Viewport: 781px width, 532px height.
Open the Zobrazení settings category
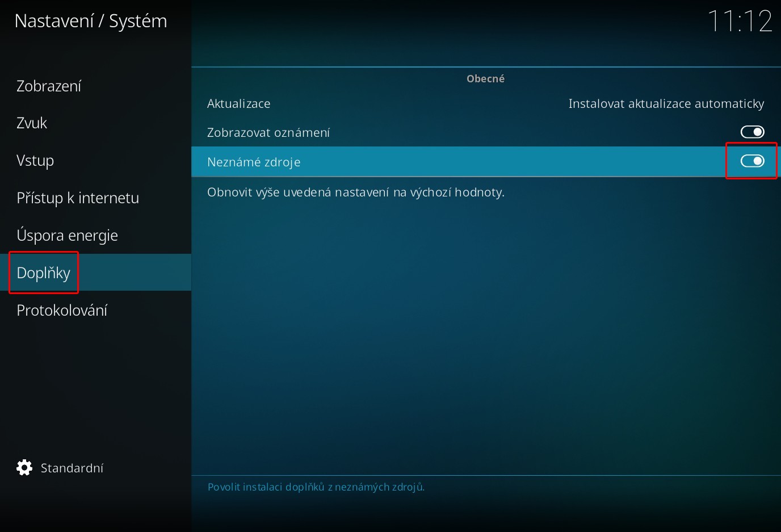(49, 86)
